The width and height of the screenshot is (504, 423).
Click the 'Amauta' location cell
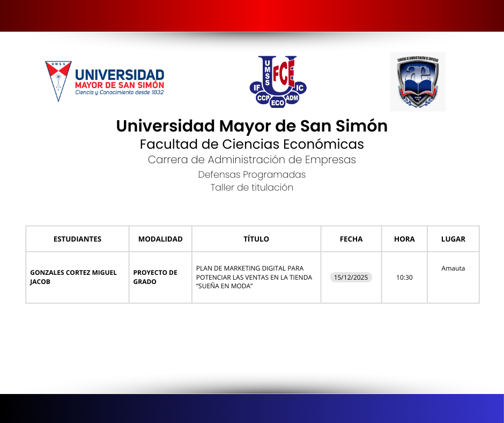tap(453, 268)
